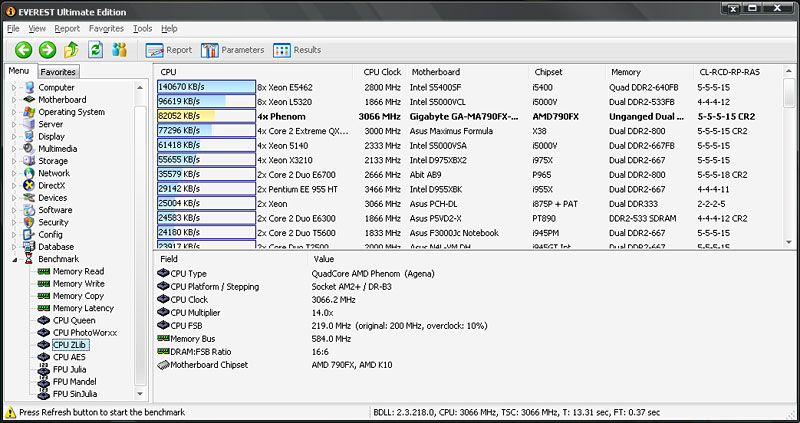Open the Favorites menu

pyautogui.click(x=106, y=29)
